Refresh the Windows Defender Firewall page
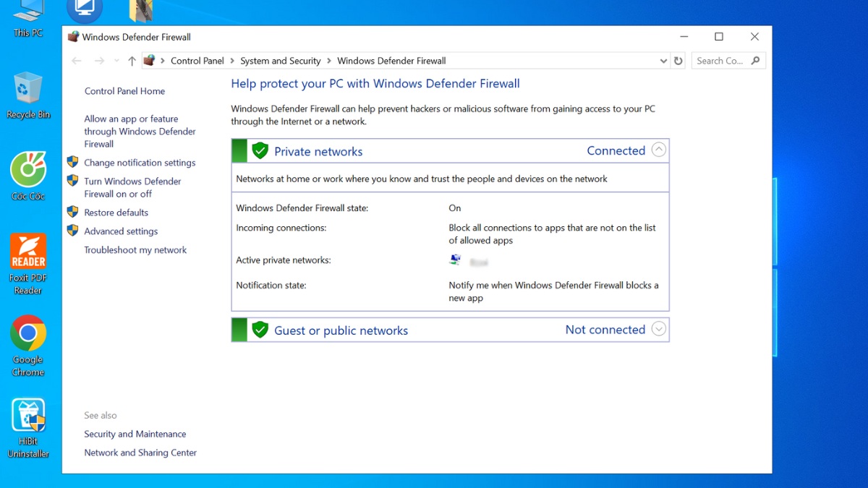Screen dimensions: 868x488 point(678,61)
